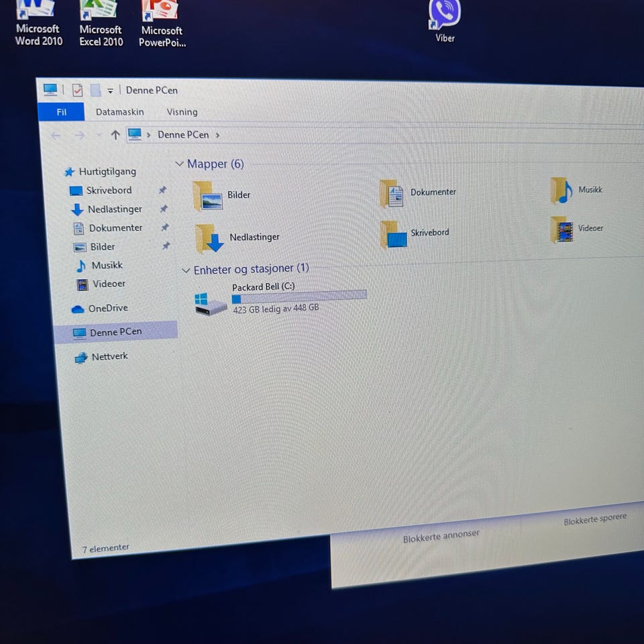Select the Dokumenter folder icon in Mapper
644x644 pixels.
click(x=392, y=193)
